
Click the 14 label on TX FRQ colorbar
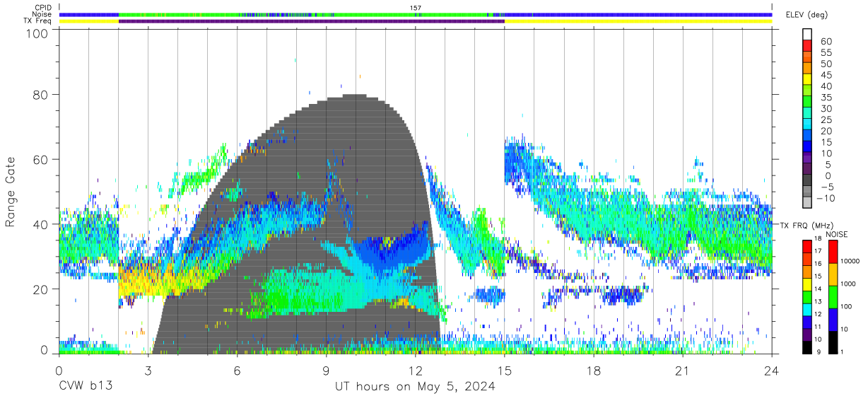tap(818, 289)
